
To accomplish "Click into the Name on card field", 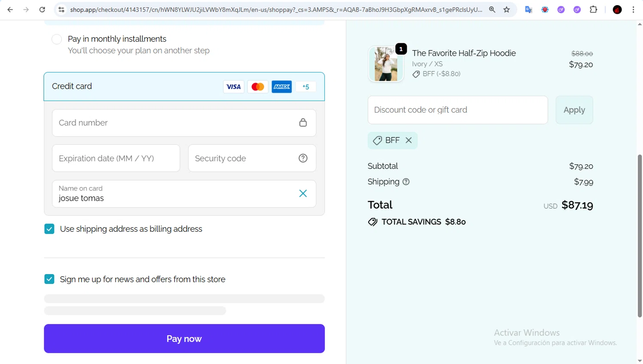I will pyautogui.click(x=184, y=194).
